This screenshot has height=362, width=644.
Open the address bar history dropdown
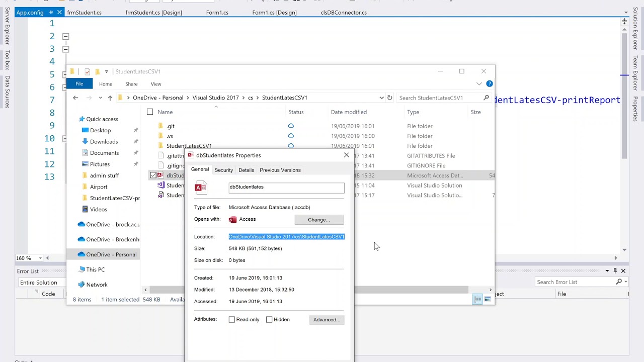(381, 98)
